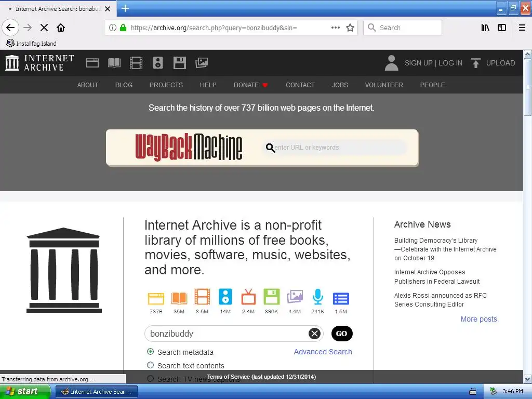
Task: Click the page vertical scrollbar thumb
Action: pyautogui.click(x=528, y=87)
